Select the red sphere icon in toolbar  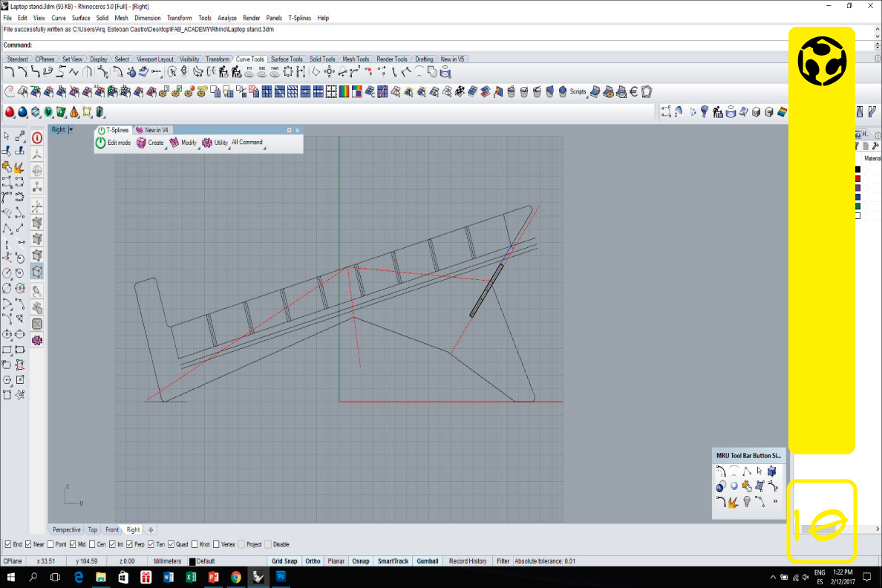tap(10, 112)
